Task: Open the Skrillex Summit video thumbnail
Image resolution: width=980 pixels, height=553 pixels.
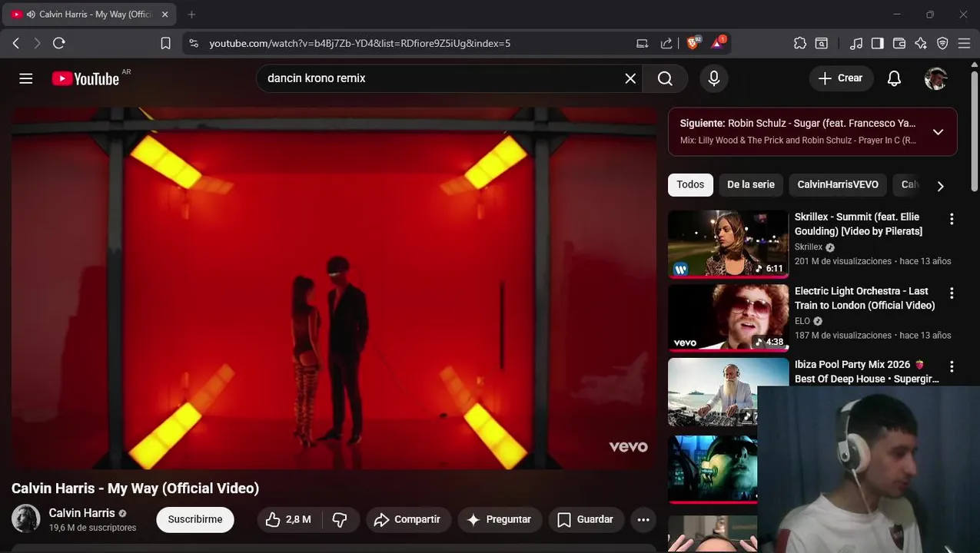Action: 728,243
